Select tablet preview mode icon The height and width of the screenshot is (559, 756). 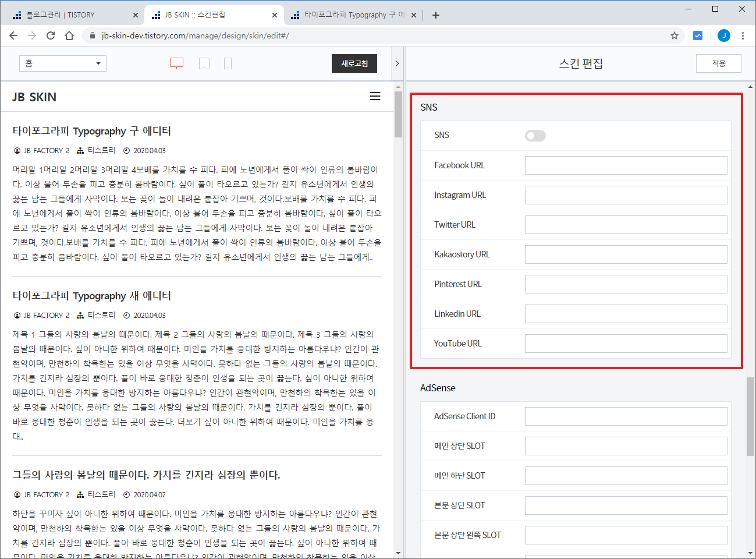(204, 63)
